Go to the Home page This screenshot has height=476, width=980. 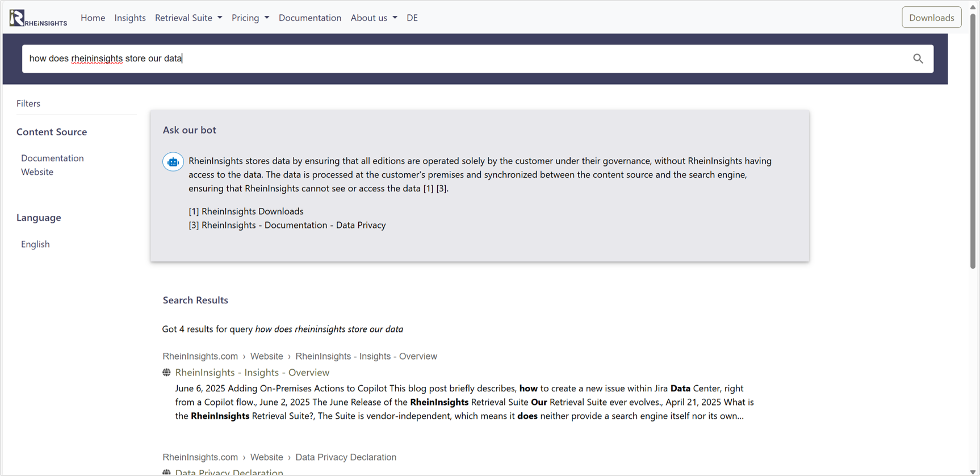point(93,18)
